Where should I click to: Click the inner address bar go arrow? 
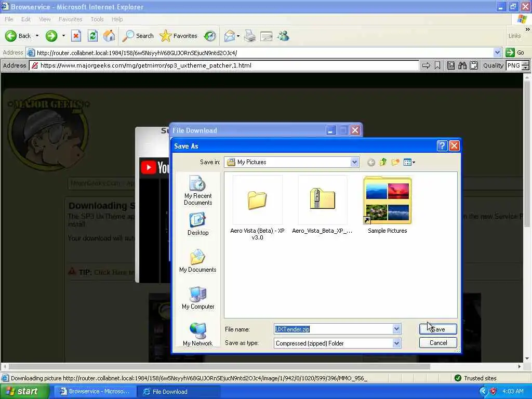pyautogui.click(x=426, y=65)
